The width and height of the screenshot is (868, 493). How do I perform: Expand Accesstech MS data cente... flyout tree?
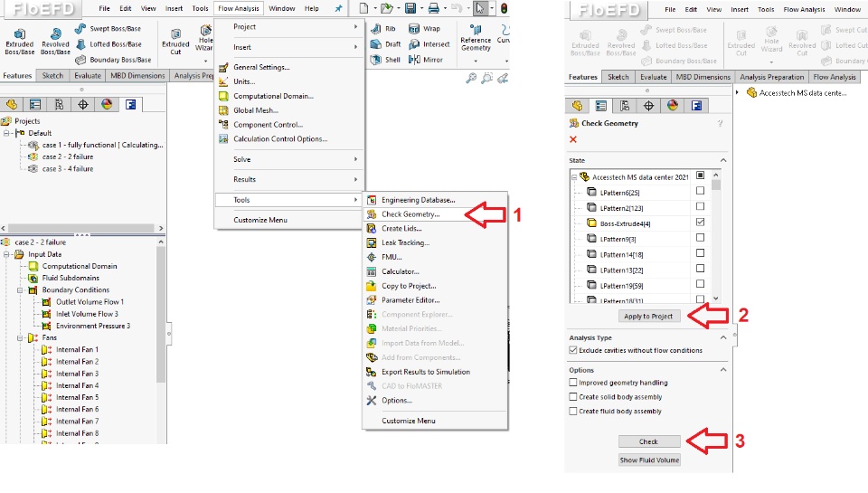coord(738,92)
